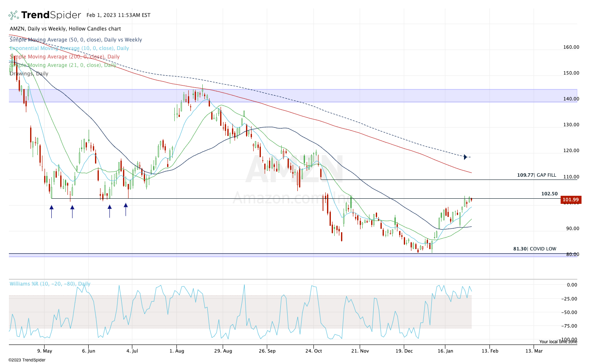Click the 13. Feb date axis label

[x=489, y=351]
